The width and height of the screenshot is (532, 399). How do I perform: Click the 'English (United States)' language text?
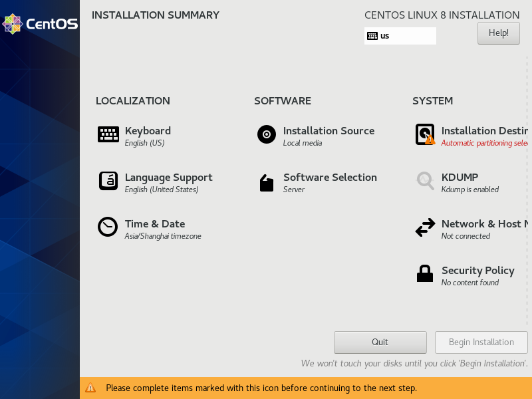(162, 190)
